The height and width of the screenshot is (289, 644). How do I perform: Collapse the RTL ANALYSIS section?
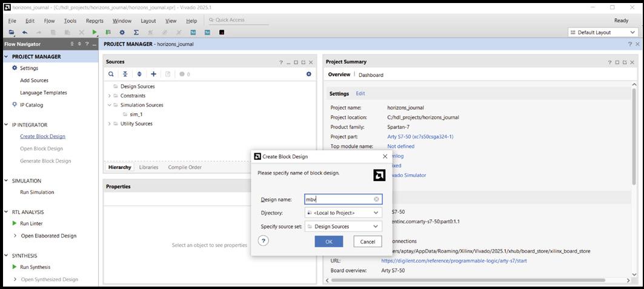pyautogui.click(x=6, y=212)
